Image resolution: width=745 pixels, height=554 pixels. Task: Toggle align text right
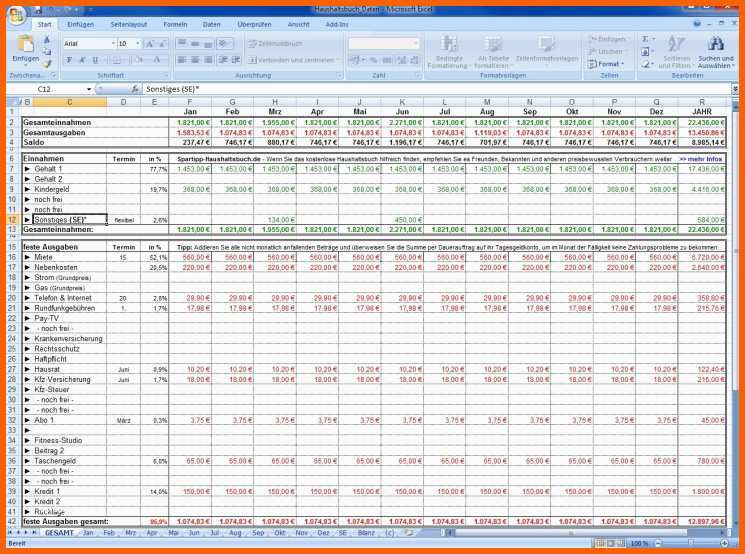[208, 60]
